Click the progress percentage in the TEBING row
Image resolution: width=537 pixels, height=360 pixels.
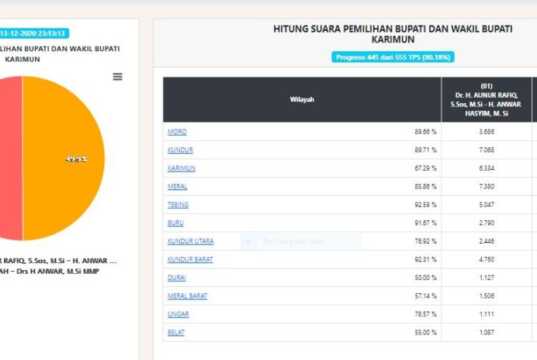[x=425, y=205]
